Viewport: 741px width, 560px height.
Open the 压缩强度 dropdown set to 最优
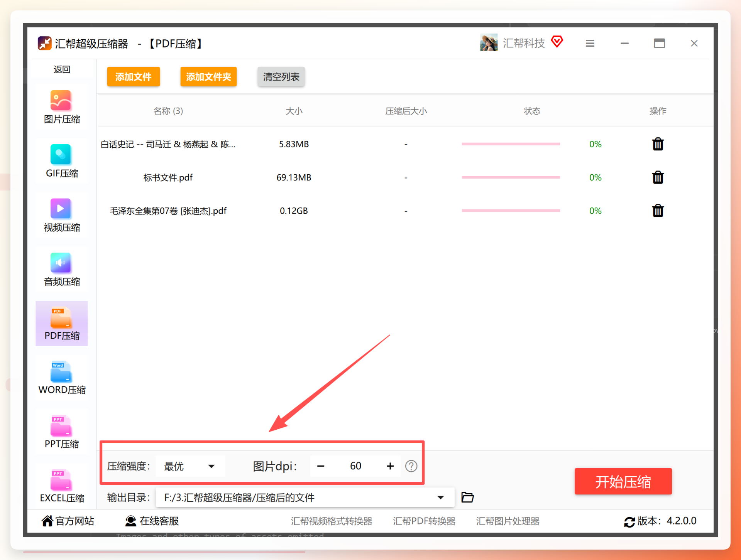point(190,466)
